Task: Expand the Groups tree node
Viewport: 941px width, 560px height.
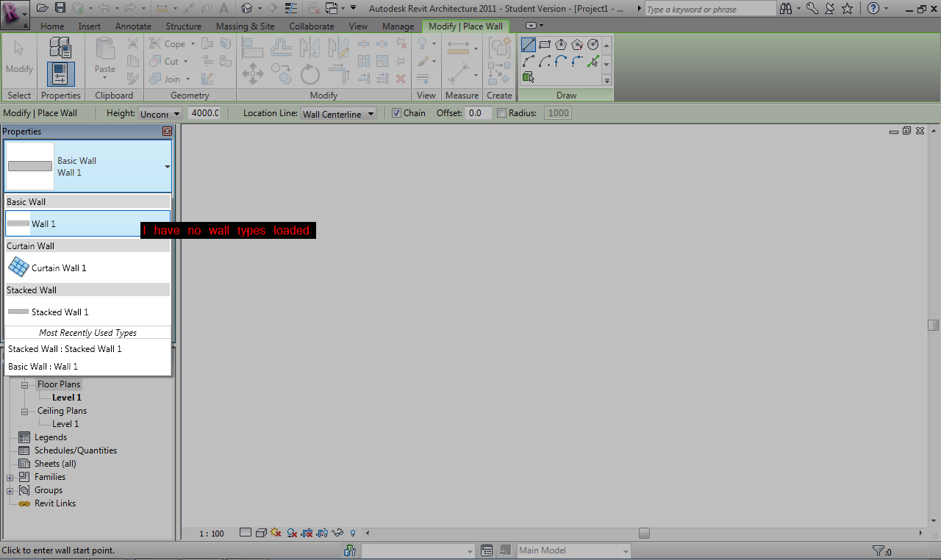Action: (x=10, y=490)
